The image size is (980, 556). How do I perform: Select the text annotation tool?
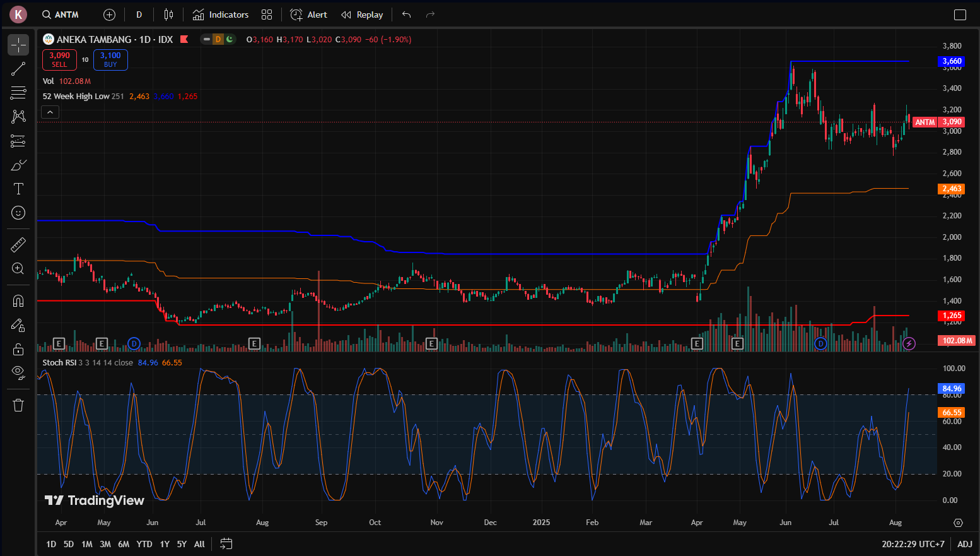tap(18, 189)
